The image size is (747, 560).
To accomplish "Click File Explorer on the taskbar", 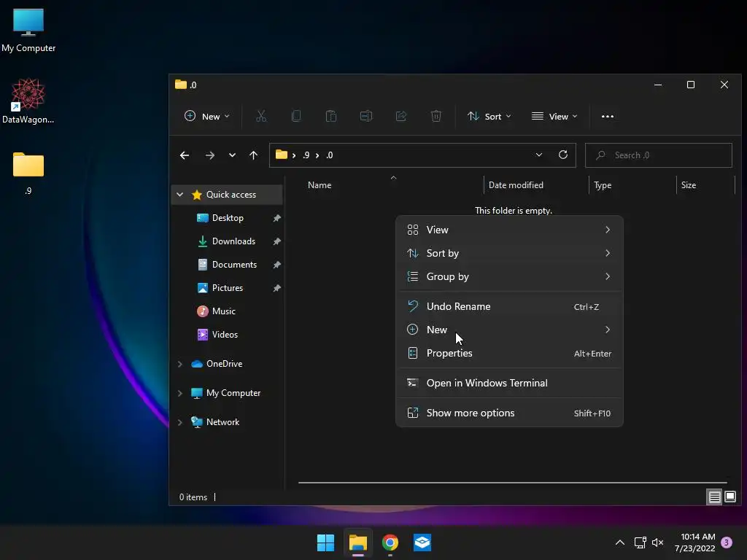I will pyautogui.click(x=357, y=542).
